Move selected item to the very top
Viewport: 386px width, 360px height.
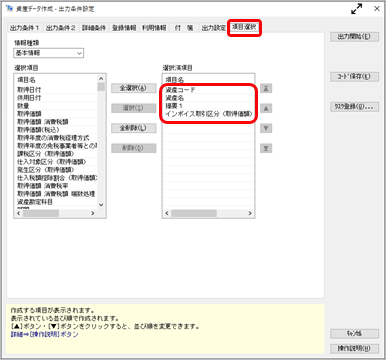(266, 88)
